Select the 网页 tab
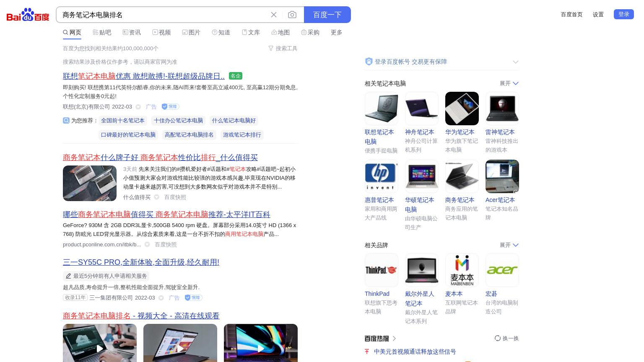The height and width of the screenshot is (362, 644). tap(72, 32)
